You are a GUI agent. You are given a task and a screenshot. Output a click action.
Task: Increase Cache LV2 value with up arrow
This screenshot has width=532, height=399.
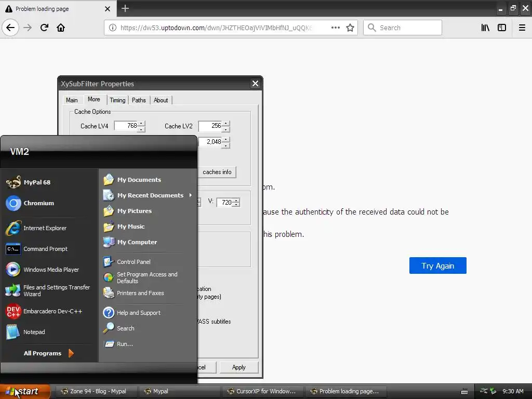coord(225,124)
